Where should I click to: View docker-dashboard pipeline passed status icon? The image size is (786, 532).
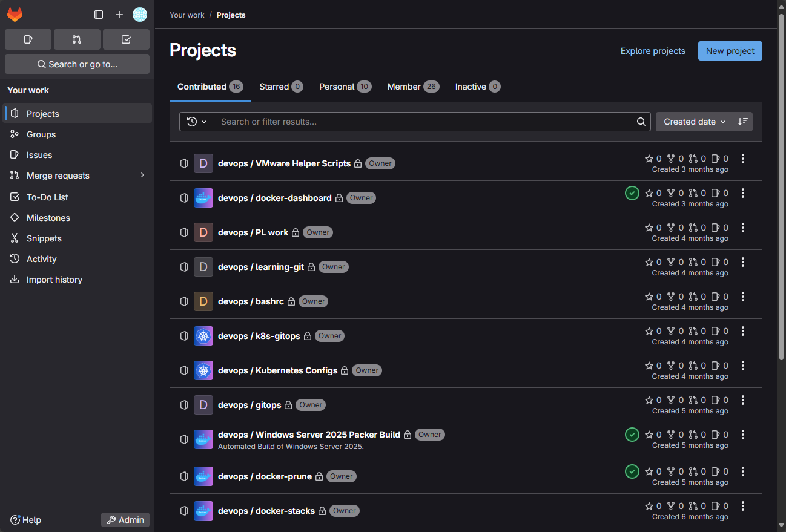click(632, 193)
